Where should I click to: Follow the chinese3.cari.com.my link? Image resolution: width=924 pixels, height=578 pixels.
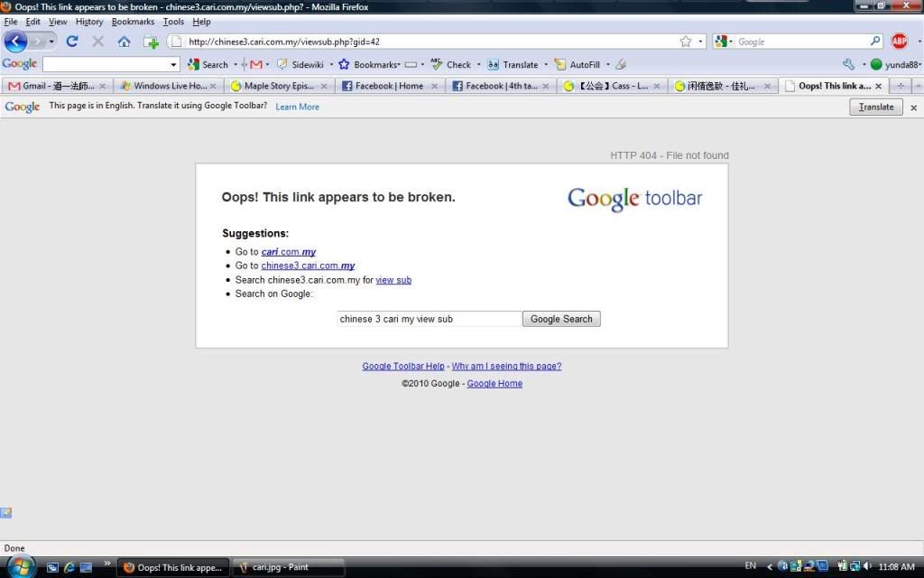click(x=308, y=266)
